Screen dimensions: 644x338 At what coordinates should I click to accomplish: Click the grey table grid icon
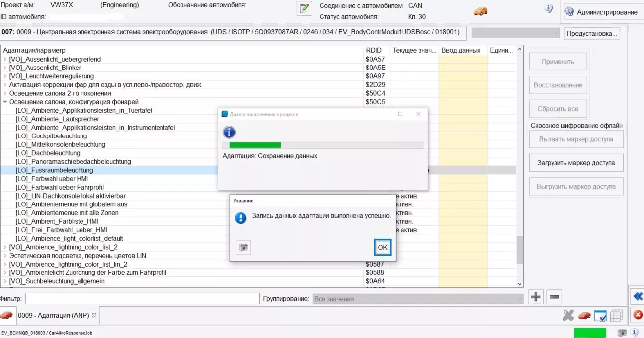[616, 316]
